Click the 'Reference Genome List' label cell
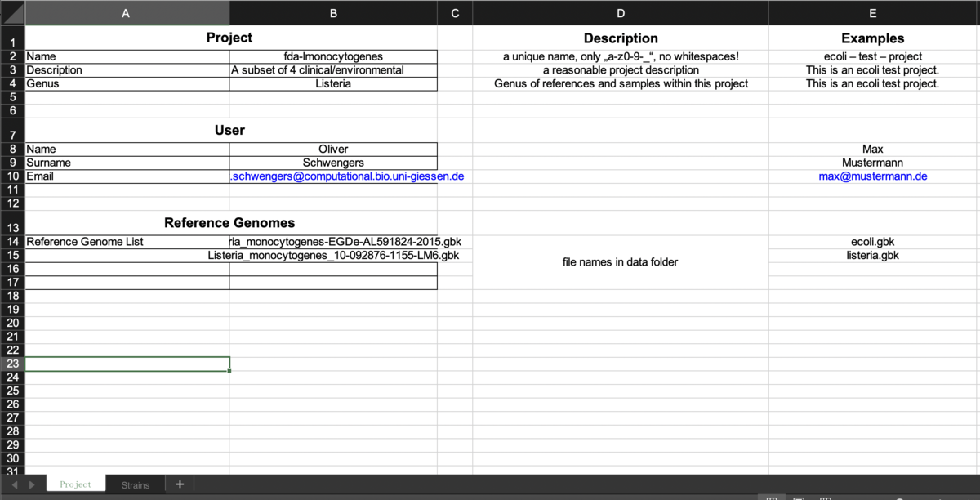The height and width of the screenshot is (500, 980). [127, 242]
